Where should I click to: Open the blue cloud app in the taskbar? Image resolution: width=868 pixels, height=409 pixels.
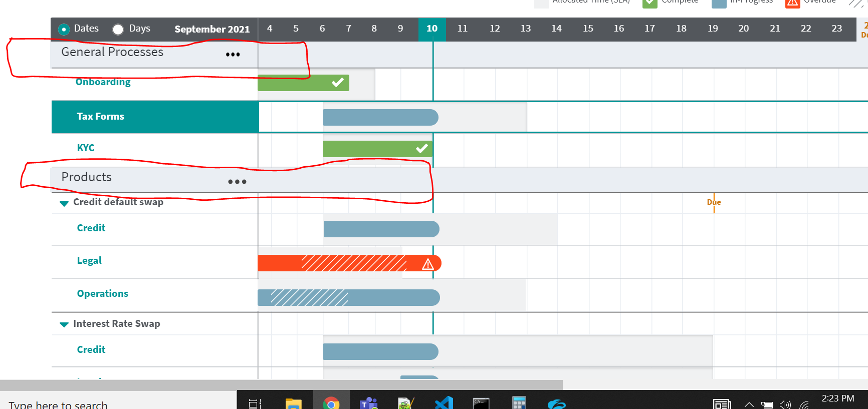pyautogui.click(x=557, y=403)
